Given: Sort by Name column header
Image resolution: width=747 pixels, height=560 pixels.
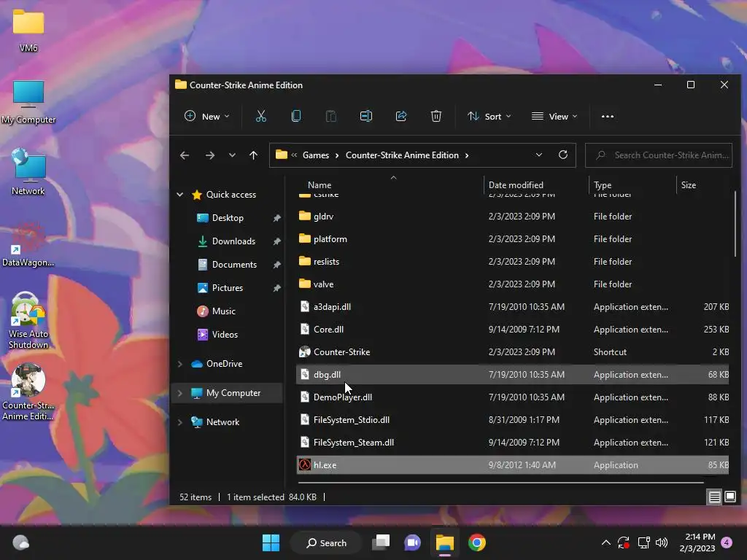Looking at the screenshot, I should (x=320, y=184).
